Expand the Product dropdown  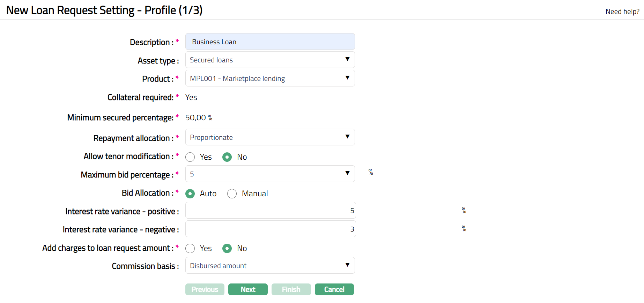269,78
